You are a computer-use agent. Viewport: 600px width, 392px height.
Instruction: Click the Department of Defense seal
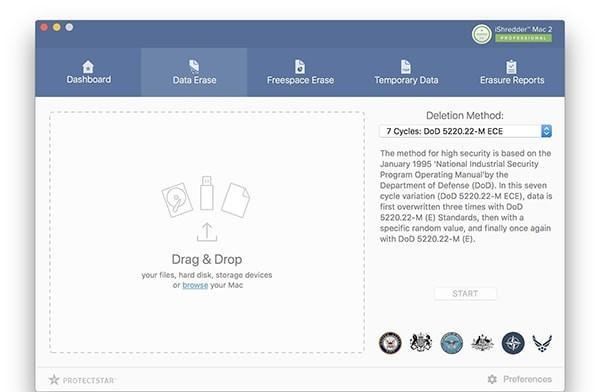(x=452, y=343)
